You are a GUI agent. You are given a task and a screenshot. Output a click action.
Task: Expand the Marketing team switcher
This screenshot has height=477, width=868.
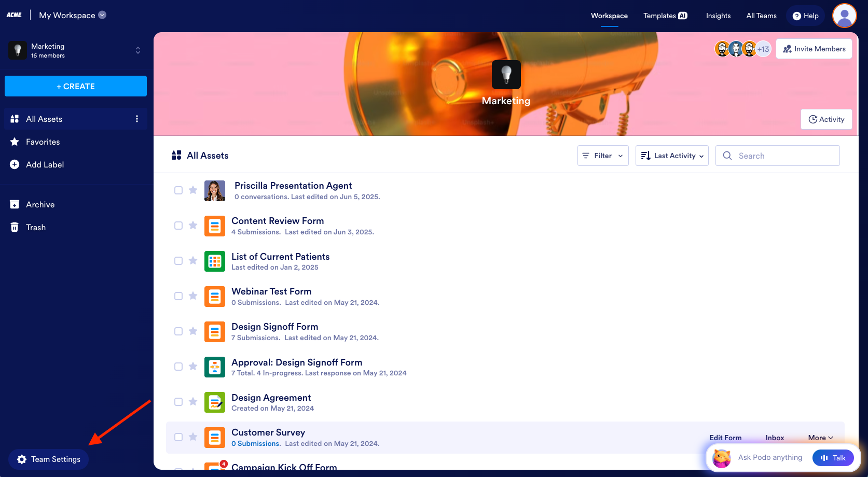pos(138,50)
